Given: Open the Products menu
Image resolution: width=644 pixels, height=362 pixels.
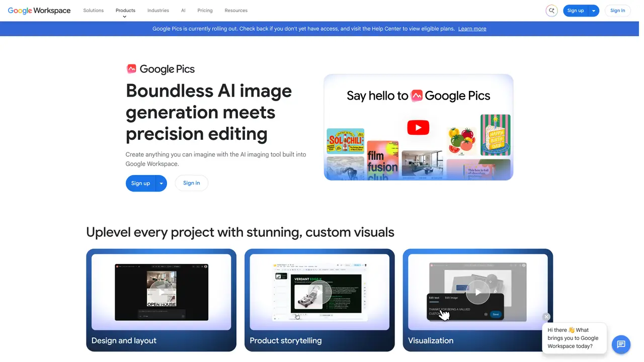Looking at the screenshot, I should (x=125, y=11).
